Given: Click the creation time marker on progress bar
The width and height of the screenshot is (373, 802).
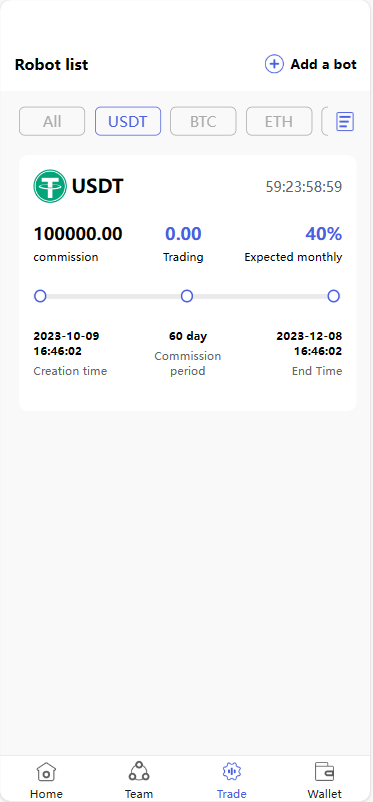Looking at the screenshot, I should click(x=40, y=296).
